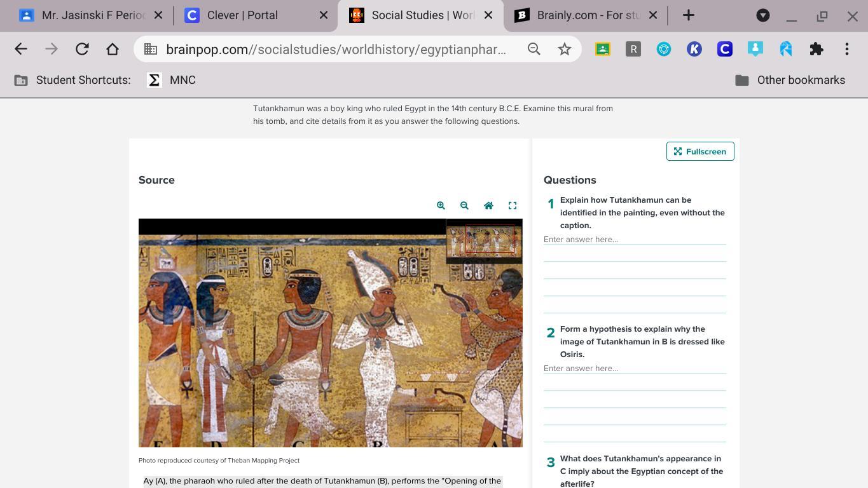
Task: Click answer field for question 2
Action: (634, 369)
